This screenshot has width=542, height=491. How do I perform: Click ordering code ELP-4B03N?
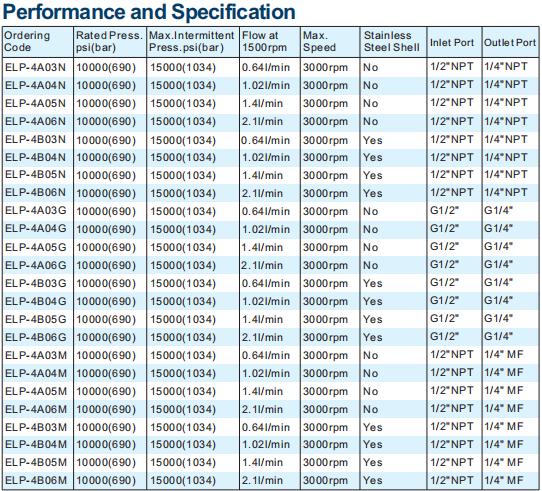click(x=35, y=139)
